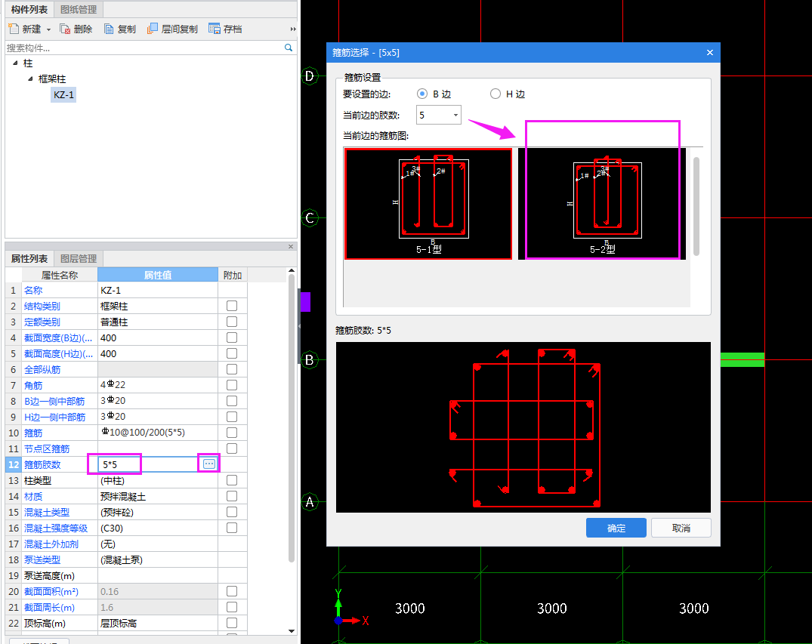This screenshot has width=812, height=644.
Task: Click the 层间复制 icon
Action: (x=153, y=29)
